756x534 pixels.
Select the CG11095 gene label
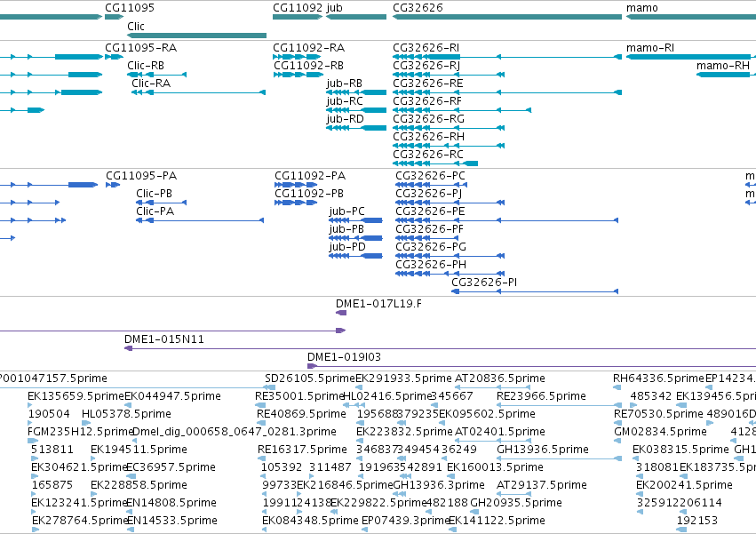click(x=130, y=8)
